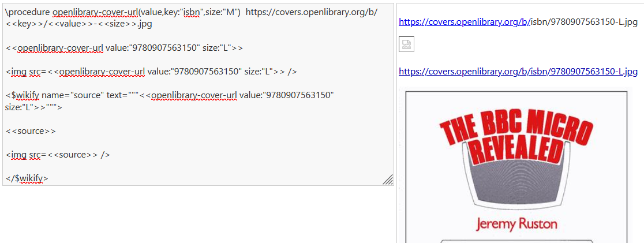
Task: Click "Jeremy Ruston" author name on cover
Action: pyautogui.click(x=517, y=224)
